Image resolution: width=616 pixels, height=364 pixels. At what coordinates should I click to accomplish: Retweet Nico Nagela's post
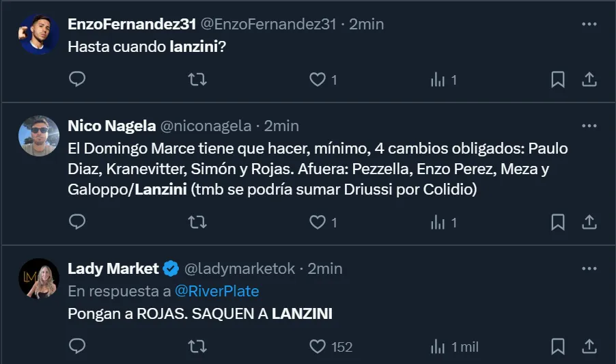197,222
